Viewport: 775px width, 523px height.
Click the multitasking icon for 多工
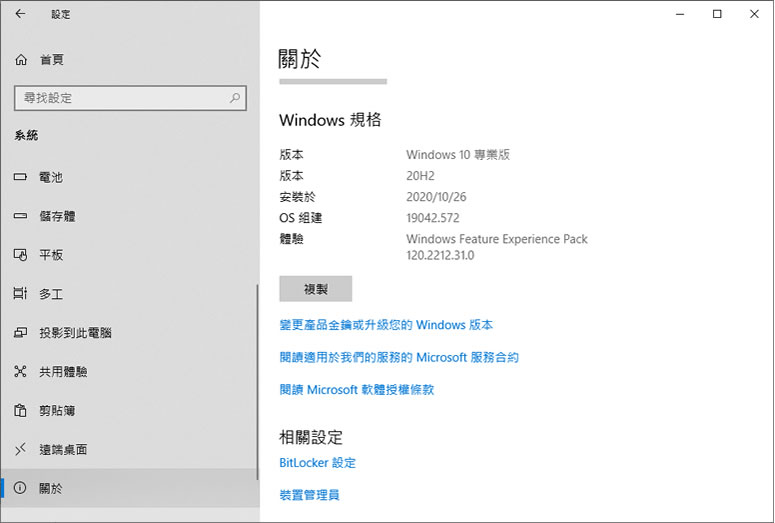20,294
